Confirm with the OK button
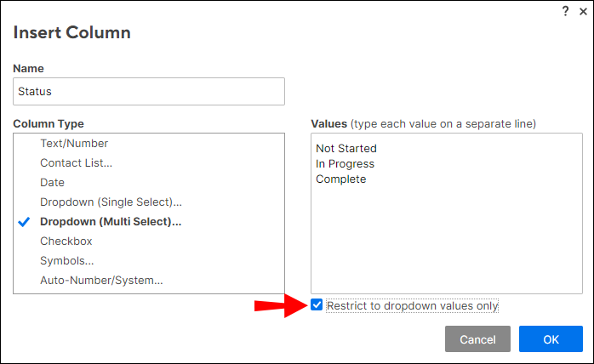The height and width of the screenshot is (364, 594). click(x=551, y=339)
